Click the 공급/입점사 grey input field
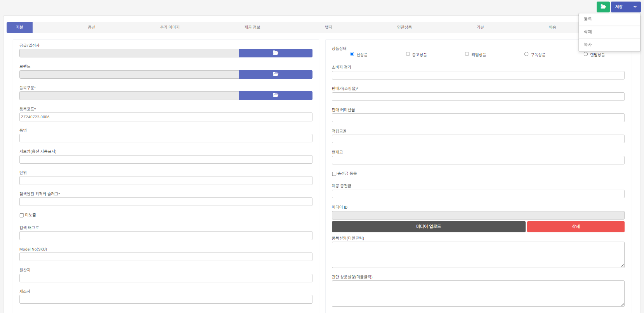 (129, 53)
